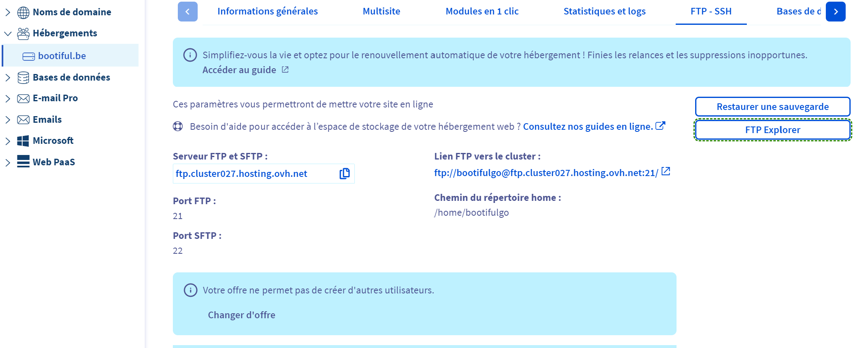Click the Microsoft Windows logo icon
This screenshot has height=348, width=868.
click(x=23, y=141)
